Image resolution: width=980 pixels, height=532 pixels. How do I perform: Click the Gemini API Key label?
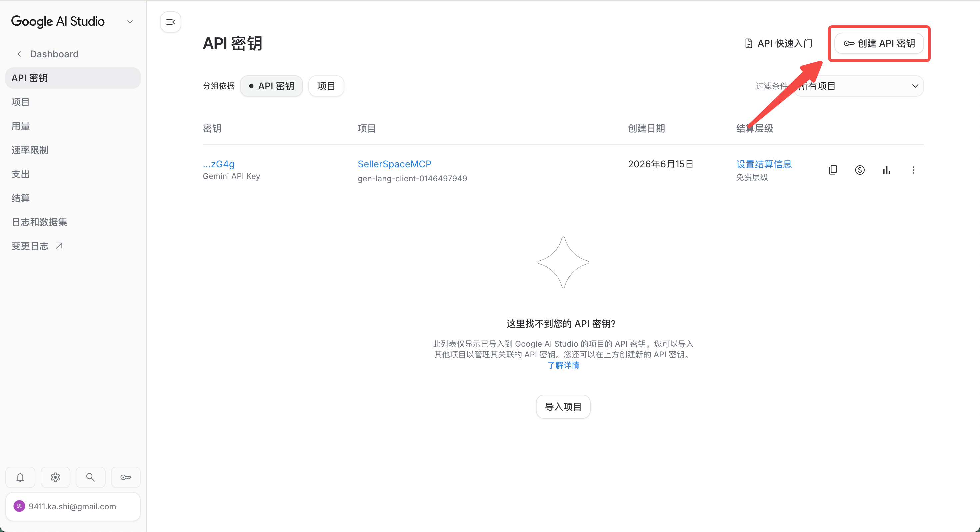[x=231, y=176]
